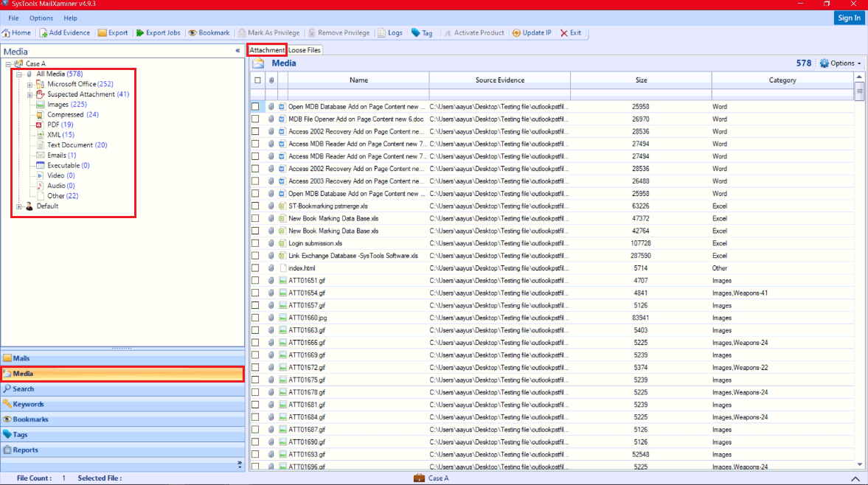The image size is (868, 485).
Task: Open the Mails navigation section
Action: (122, 358)
